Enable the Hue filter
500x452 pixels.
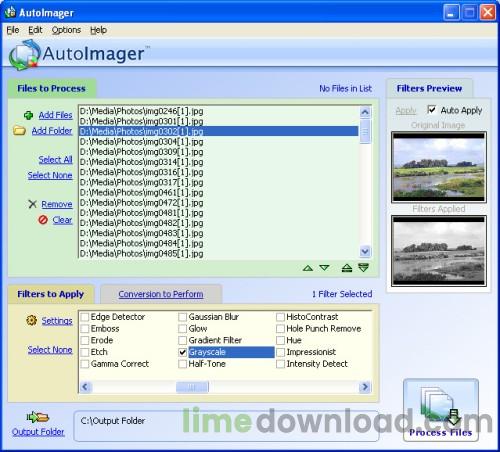coord(280,340)
